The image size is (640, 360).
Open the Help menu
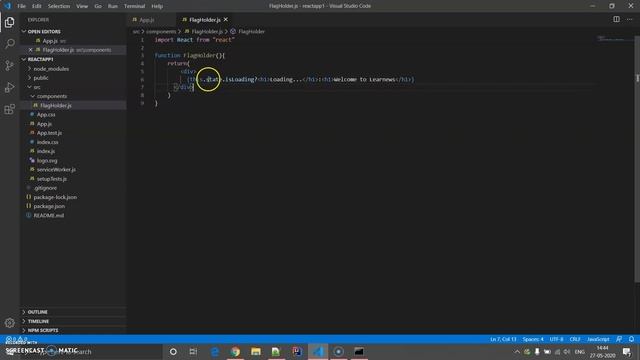[x=157, y=6]
